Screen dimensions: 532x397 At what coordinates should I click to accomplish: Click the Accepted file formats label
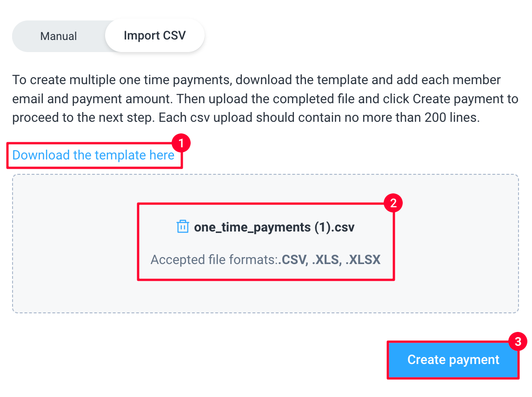click(214, 260)
